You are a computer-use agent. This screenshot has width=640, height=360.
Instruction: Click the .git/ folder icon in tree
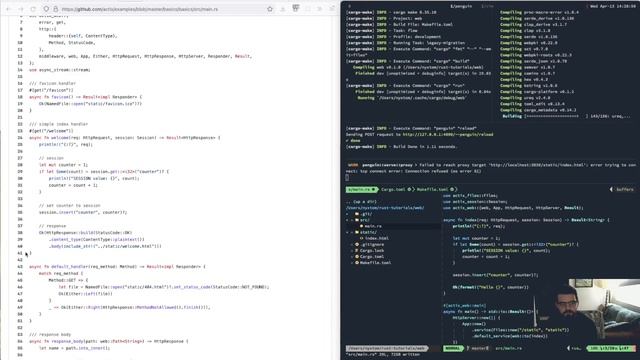coord(357,214)
